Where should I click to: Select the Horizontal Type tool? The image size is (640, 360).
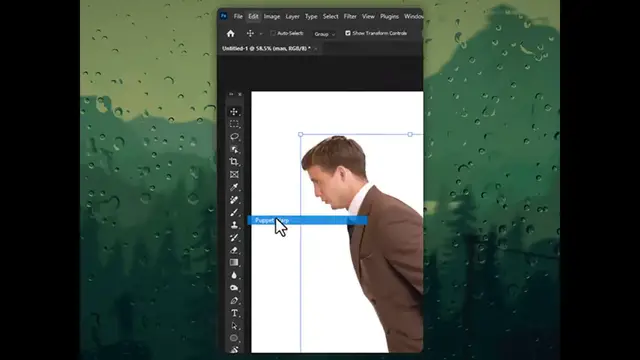pos(234,313)
